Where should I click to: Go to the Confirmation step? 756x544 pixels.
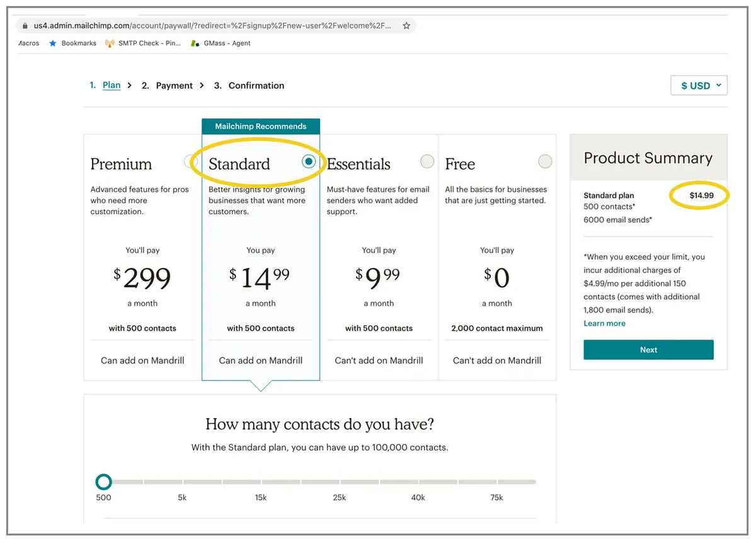click(256, 86)
